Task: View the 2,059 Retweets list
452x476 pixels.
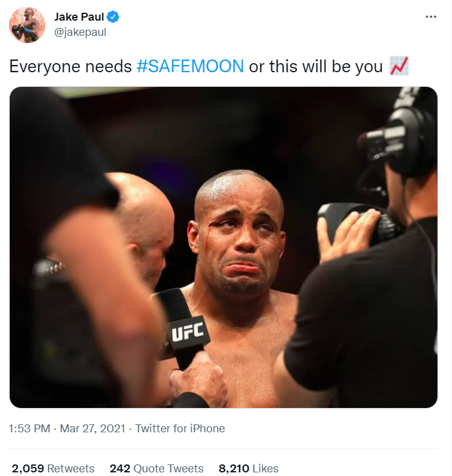Action: [x=53, y=468]
